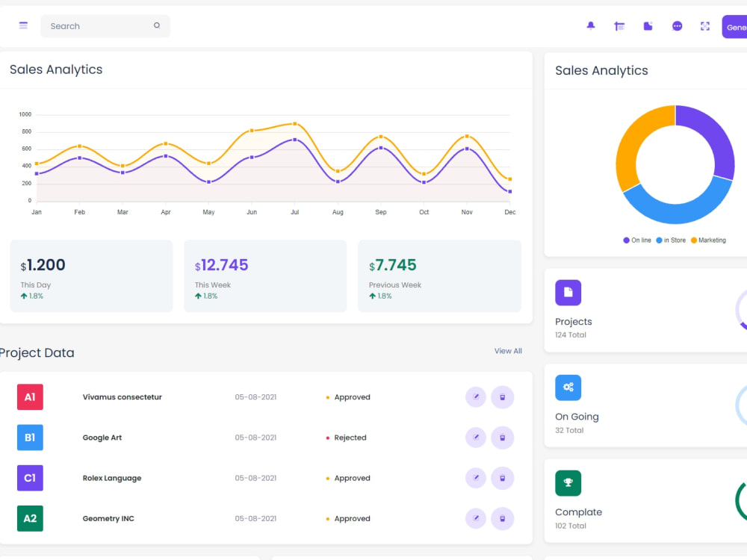The image size is (747, 560).
Task: Open View All project data link
Action: 508,351
